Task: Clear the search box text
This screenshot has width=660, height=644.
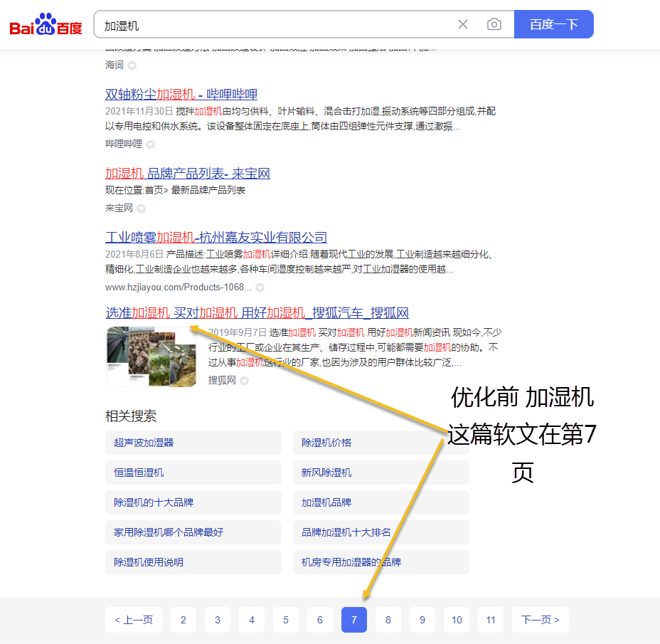Action: click(x=462, y=24)
